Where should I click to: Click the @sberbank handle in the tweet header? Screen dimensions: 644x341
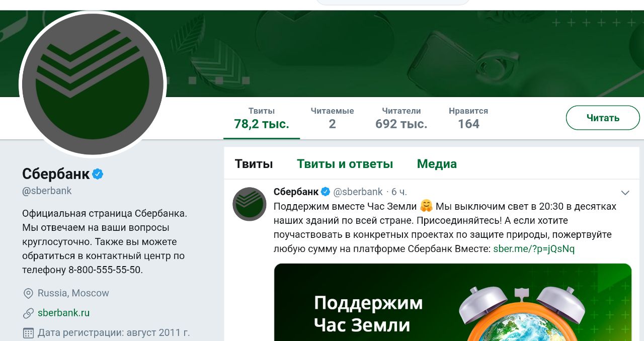358,192
